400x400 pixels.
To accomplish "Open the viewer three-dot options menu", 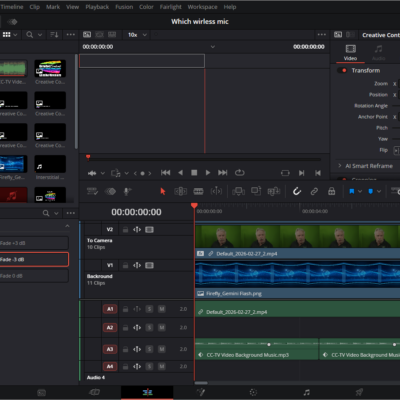I will [x=322, y=35].
